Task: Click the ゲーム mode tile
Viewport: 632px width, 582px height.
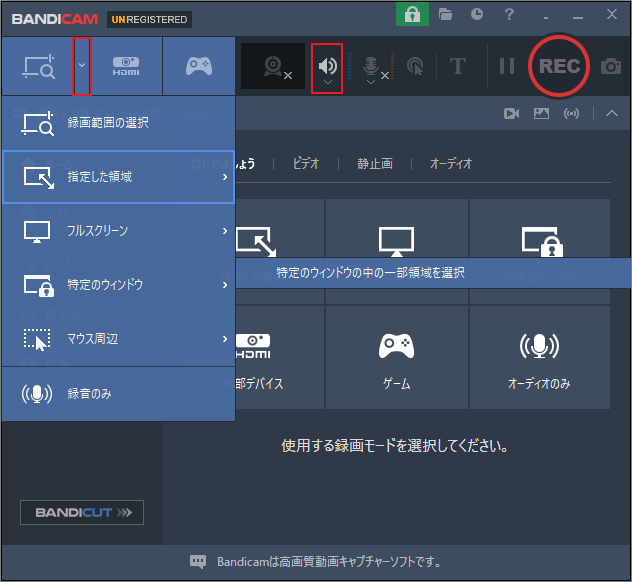Action: [397, 357]
